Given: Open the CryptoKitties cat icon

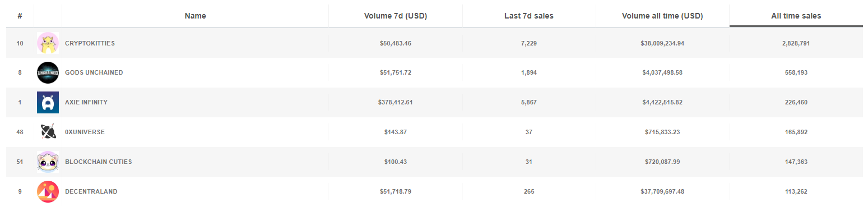Looking at the screenshot, I should point(48,43).
